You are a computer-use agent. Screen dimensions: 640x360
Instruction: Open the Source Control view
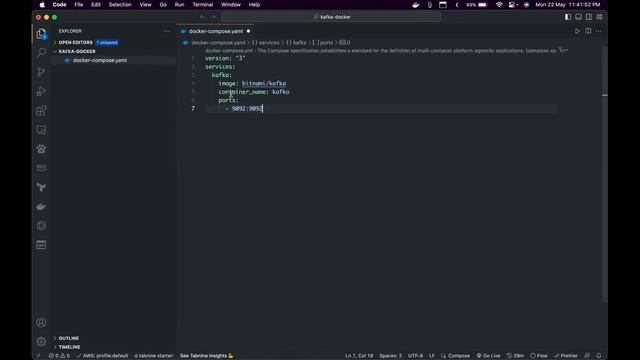coord(41,72)
